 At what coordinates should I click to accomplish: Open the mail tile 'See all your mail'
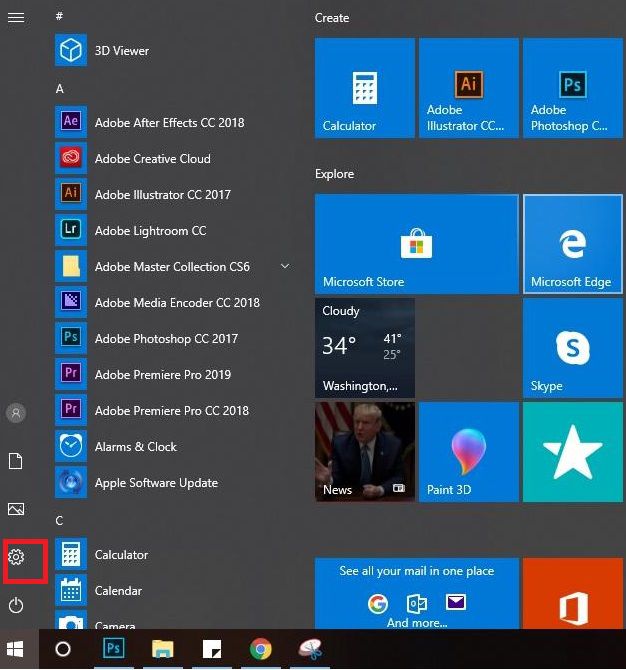(x=417, y=594)
